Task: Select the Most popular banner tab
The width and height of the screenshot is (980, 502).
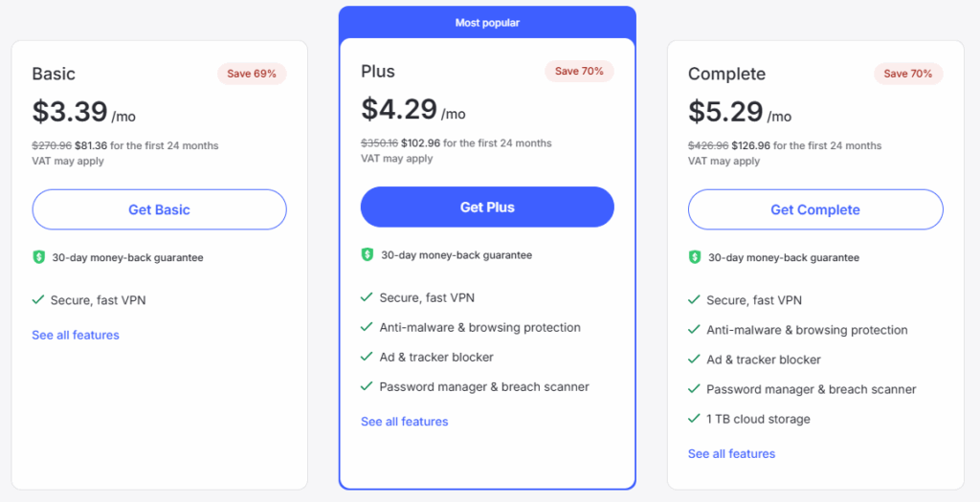Action: pyautogui.click(x=487, y=22)
